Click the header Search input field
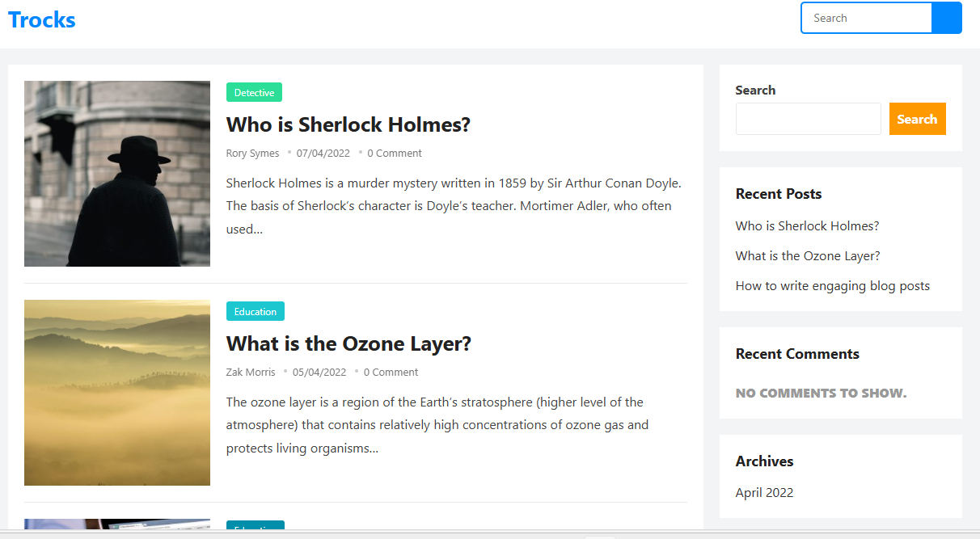980x539 pixels. 866,18
